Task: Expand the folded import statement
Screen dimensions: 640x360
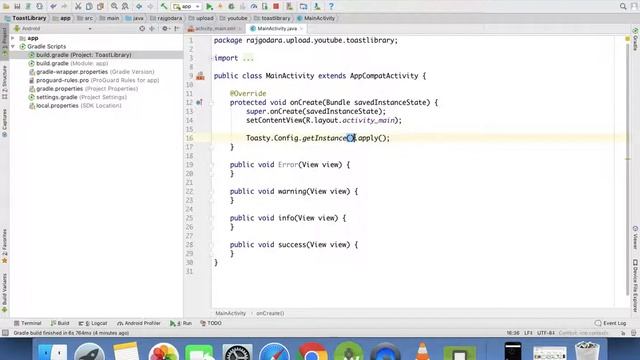Action: tap(248, 58)
